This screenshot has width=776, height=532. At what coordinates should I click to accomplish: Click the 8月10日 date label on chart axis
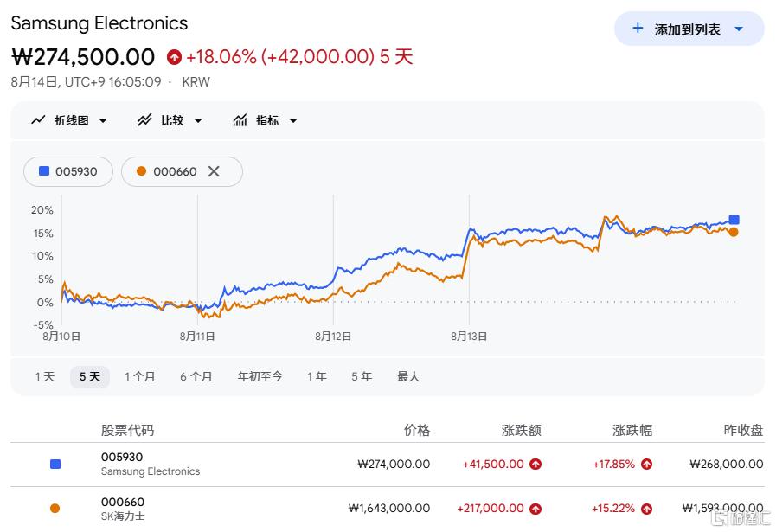coord(61,337)
